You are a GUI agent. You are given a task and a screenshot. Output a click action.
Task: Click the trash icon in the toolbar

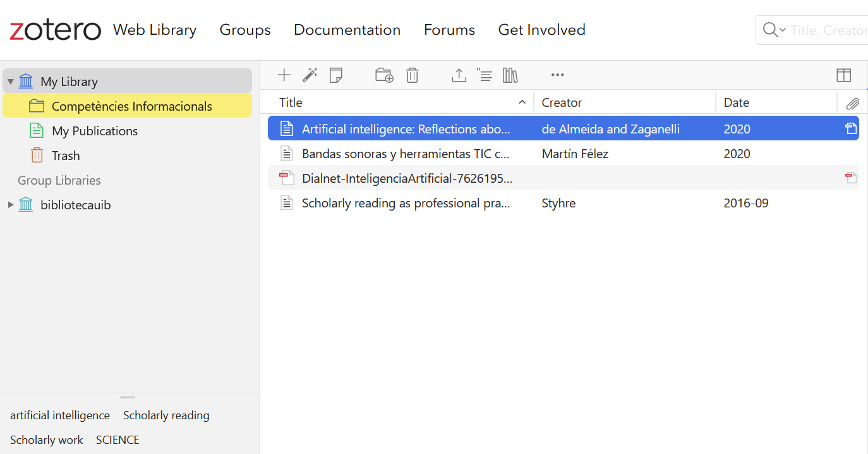[x=412, y=75]
